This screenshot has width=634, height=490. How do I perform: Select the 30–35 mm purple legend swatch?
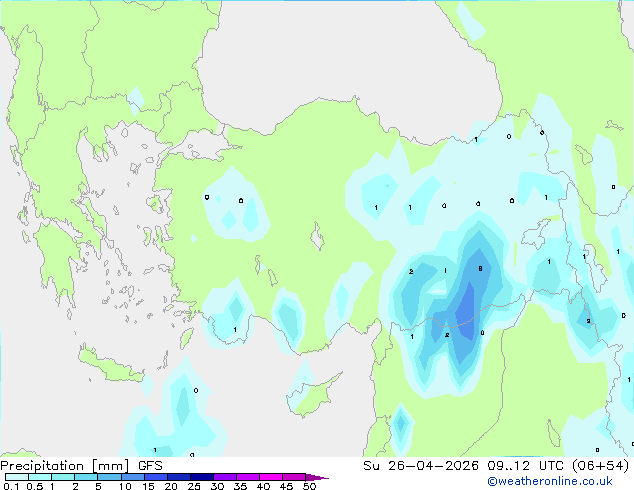(x=225, y=477)
